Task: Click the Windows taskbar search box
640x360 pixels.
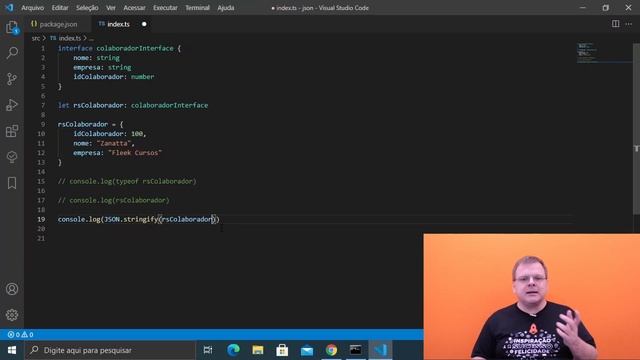Action: coord(110,350)
